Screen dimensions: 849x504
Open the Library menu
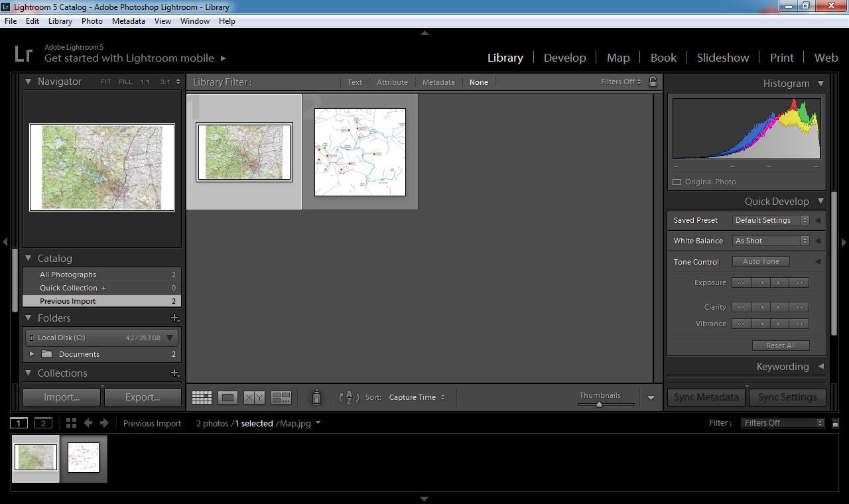click(x=60, y=21)
